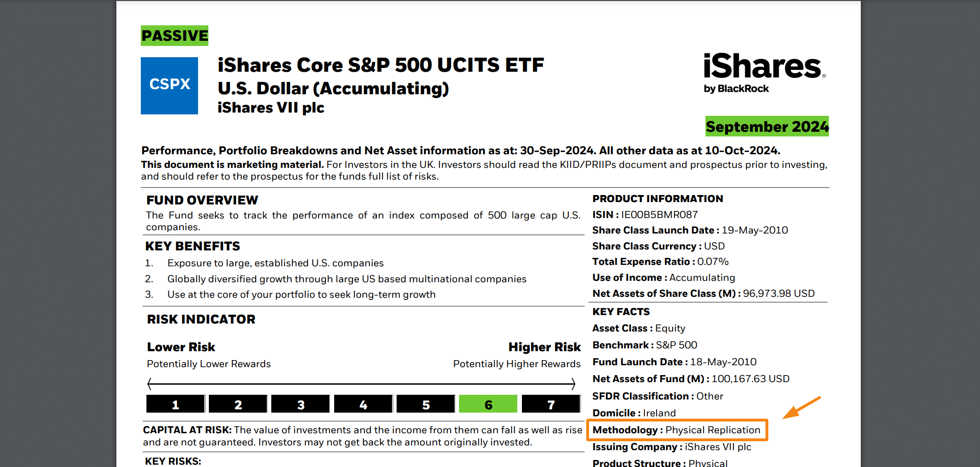
Task: Click the iShares Core S&P 500 UCITS ETF title
Action: tap(381, 65)
